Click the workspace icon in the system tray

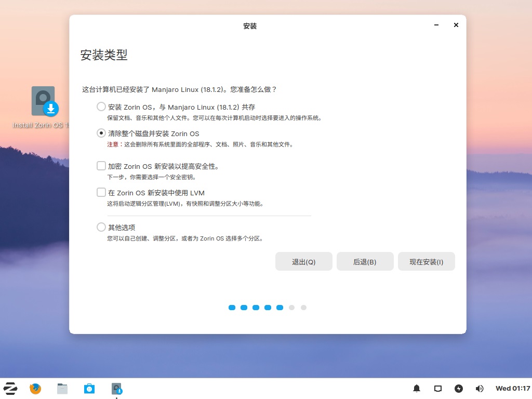[x=437, y=388]
